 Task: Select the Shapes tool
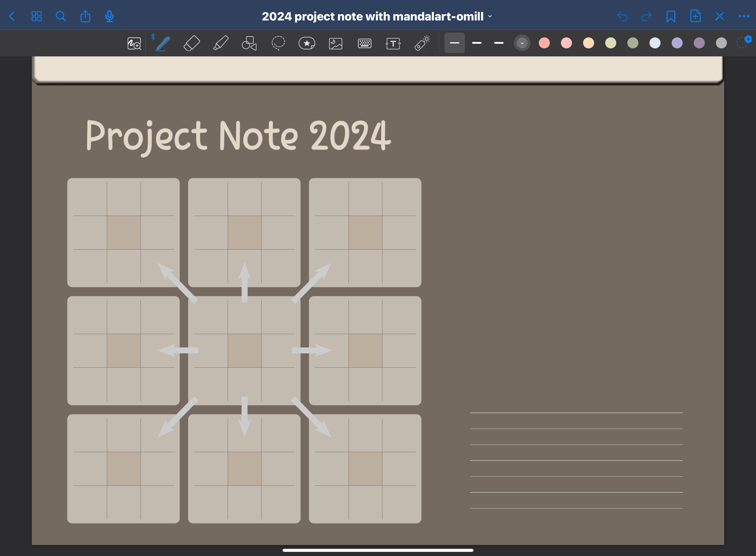coord(249,43)
